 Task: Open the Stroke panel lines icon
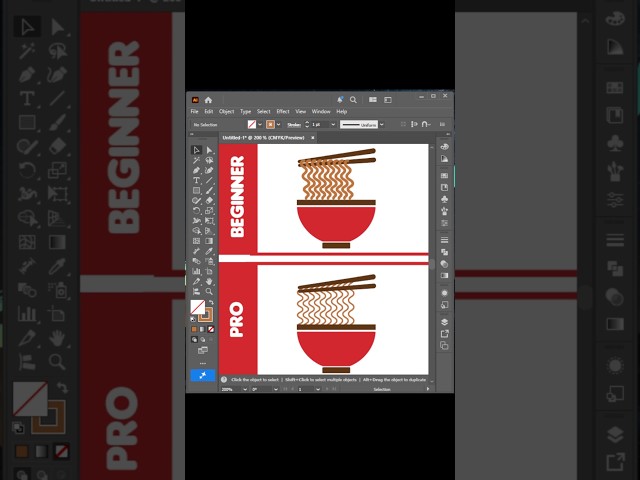(x=444, y=240)
